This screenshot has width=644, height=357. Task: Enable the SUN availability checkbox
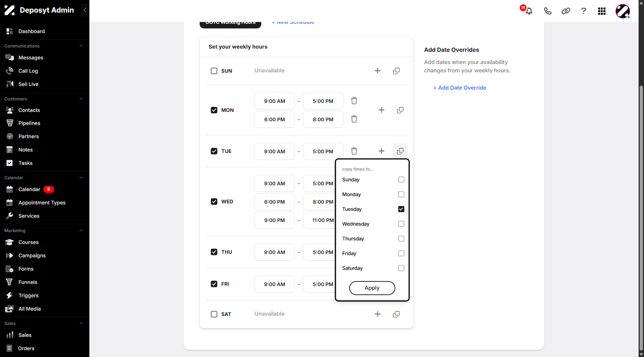(214, 71)
